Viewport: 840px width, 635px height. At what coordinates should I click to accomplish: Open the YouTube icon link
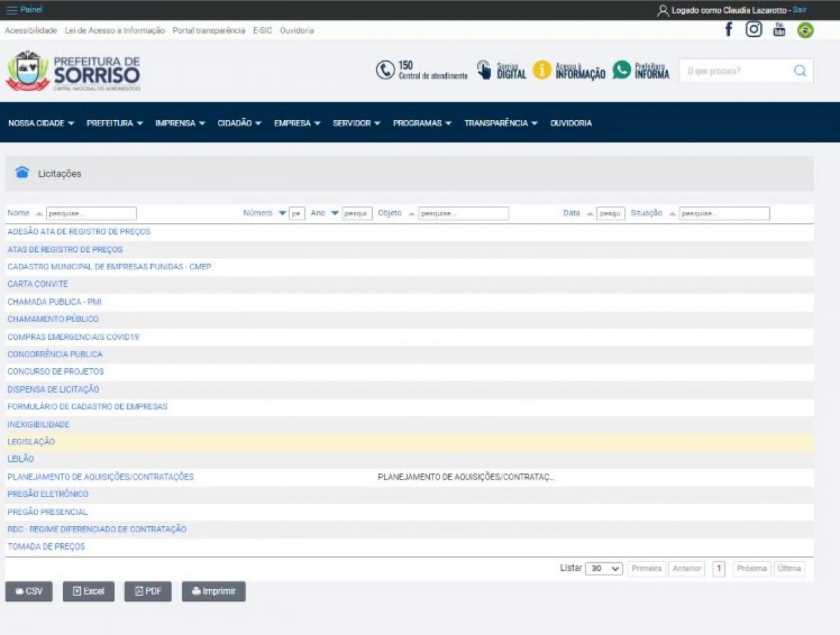[x=779, y=30]
